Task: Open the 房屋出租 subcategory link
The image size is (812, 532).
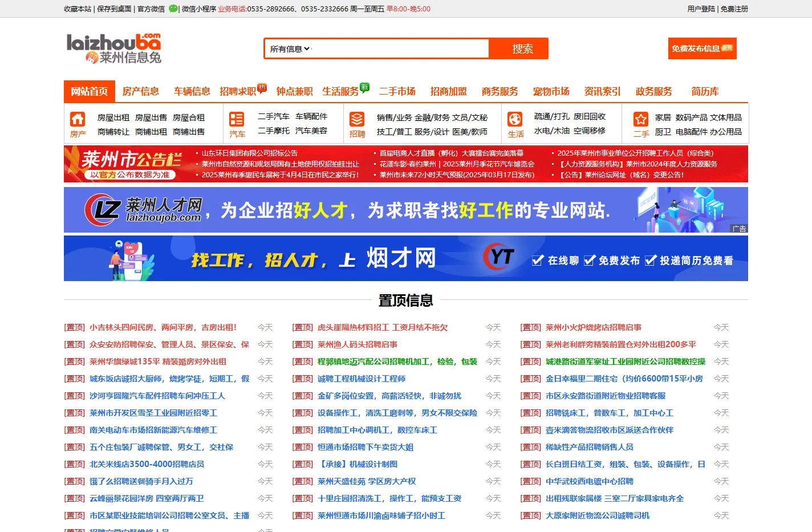Action: coord(113,117)
